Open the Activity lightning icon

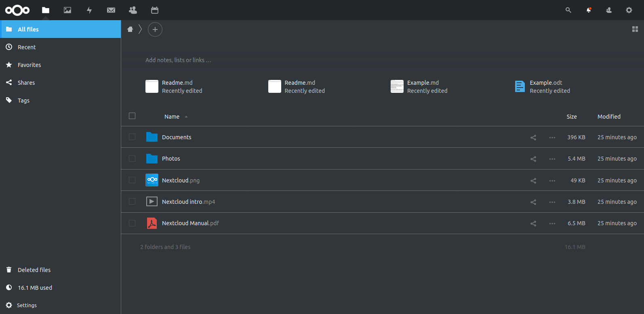pyautogui.click(x=89, y=10)
